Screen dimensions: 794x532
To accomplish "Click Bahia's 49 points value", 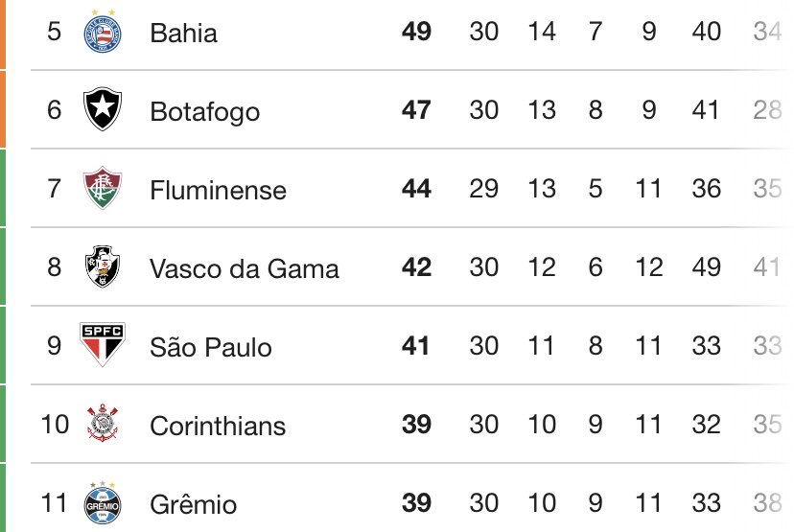I will tap(416, 32).
